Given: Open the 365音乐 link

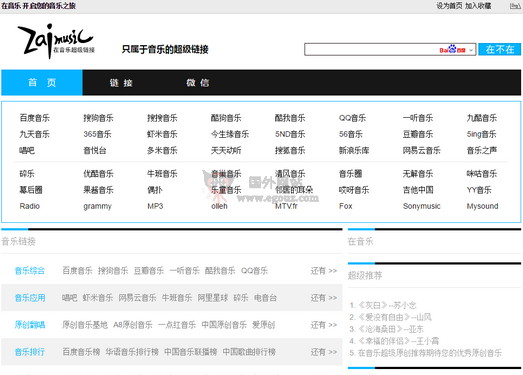Looking at the screenshot, I should click(97, 134).
